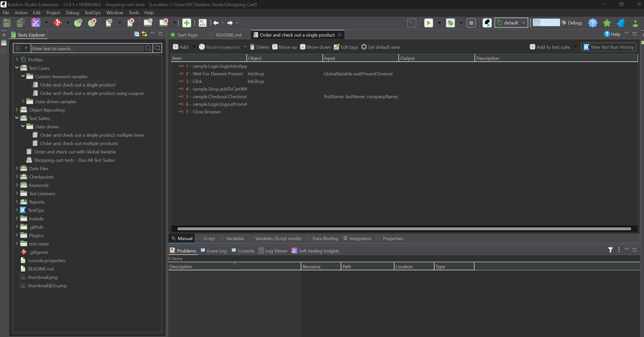Click the Tests Explorer search text field

(87, 48)
